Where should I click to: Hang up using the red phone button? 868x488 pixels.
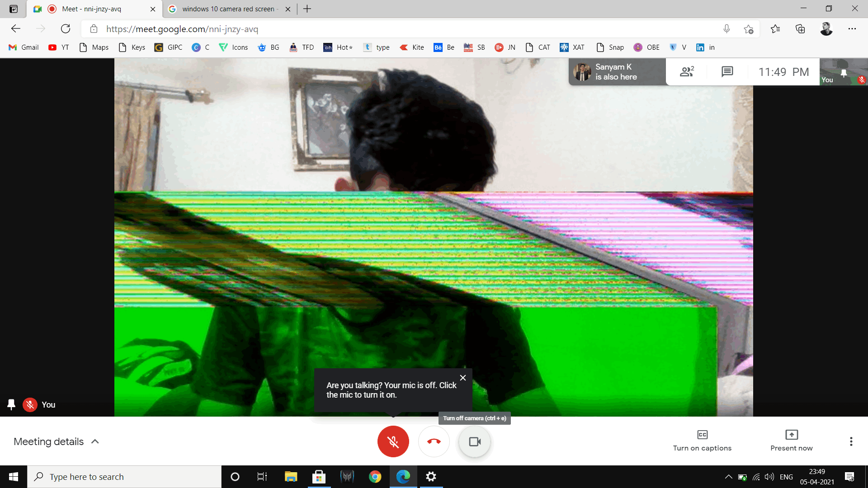pyautogui.click(x=434, y=441)
